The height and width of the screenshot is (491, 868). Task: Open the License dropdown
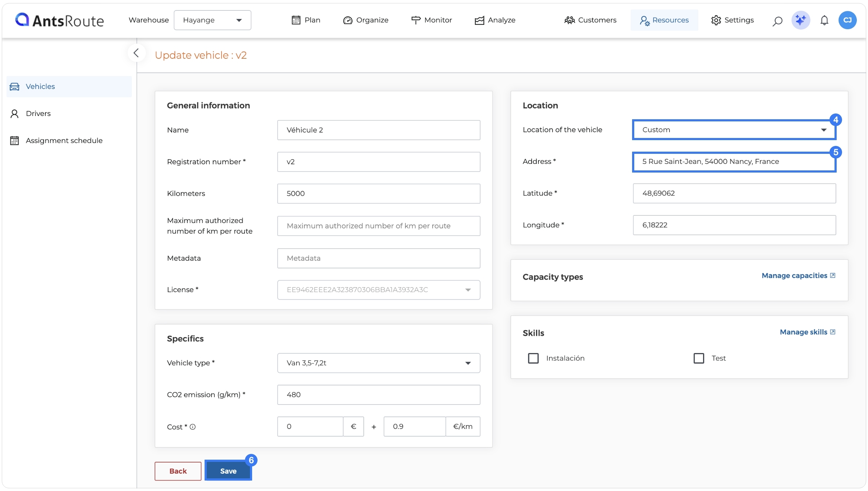(379, 290)
